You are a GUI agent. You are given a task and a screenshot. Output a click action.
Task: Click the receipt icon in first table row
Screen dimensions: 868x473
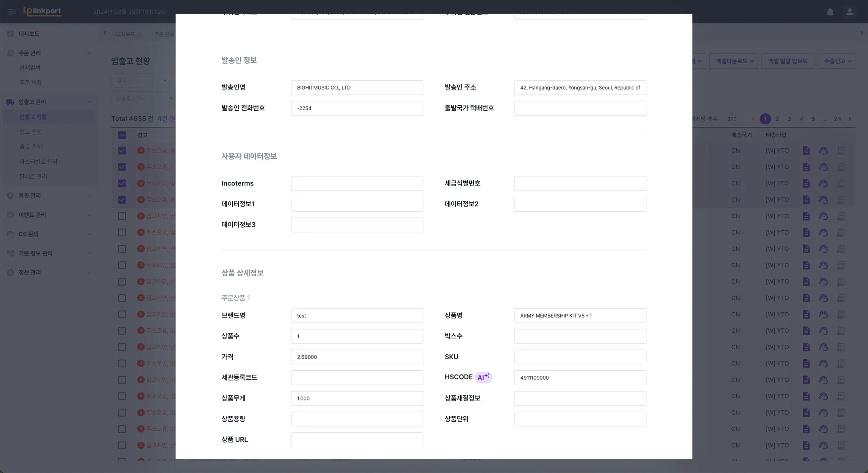coord(841,151)
